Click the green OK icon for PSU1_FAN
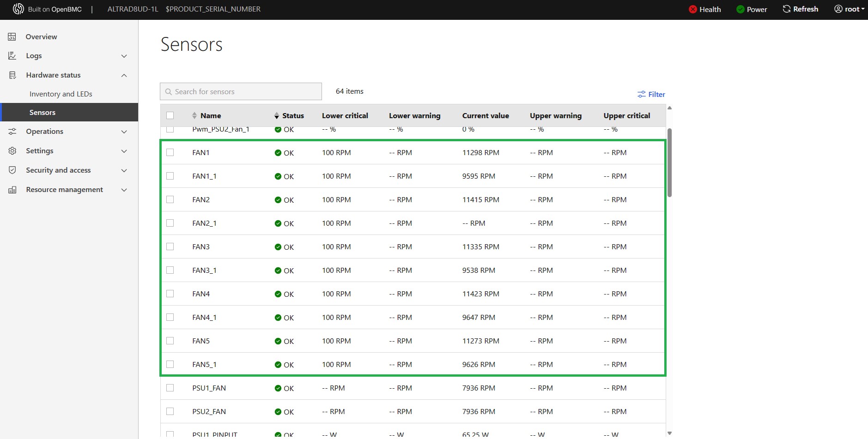The image size is (868, 439). (278, 388)
